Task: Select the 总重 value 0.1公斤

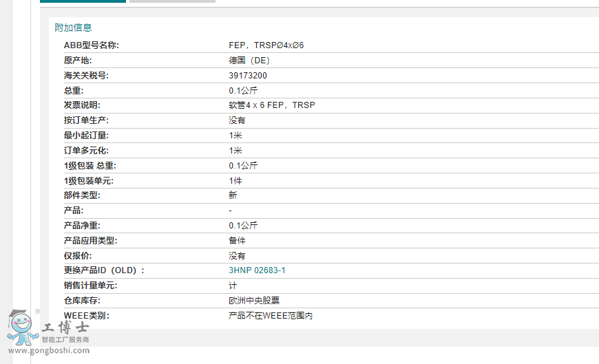Action: (243, 91)
